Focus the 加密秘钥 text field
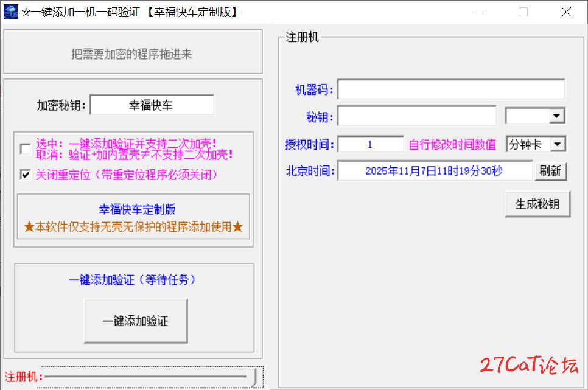 152,105
